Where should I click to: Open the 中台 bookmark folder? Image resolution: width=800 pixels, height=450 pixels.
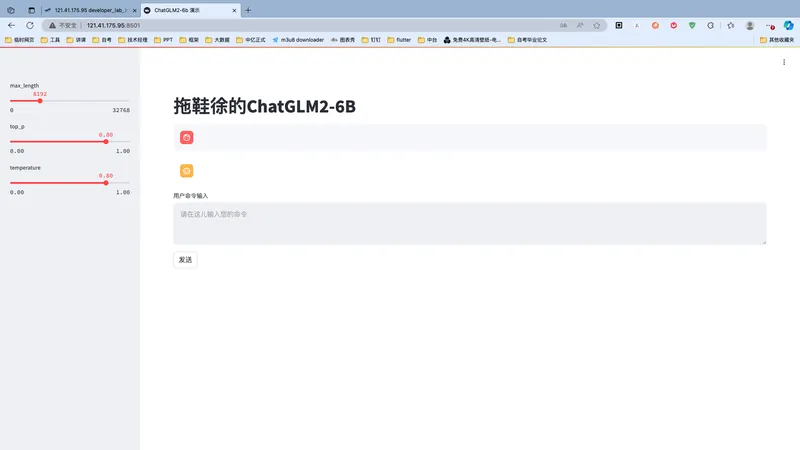[x=427, y=40]
